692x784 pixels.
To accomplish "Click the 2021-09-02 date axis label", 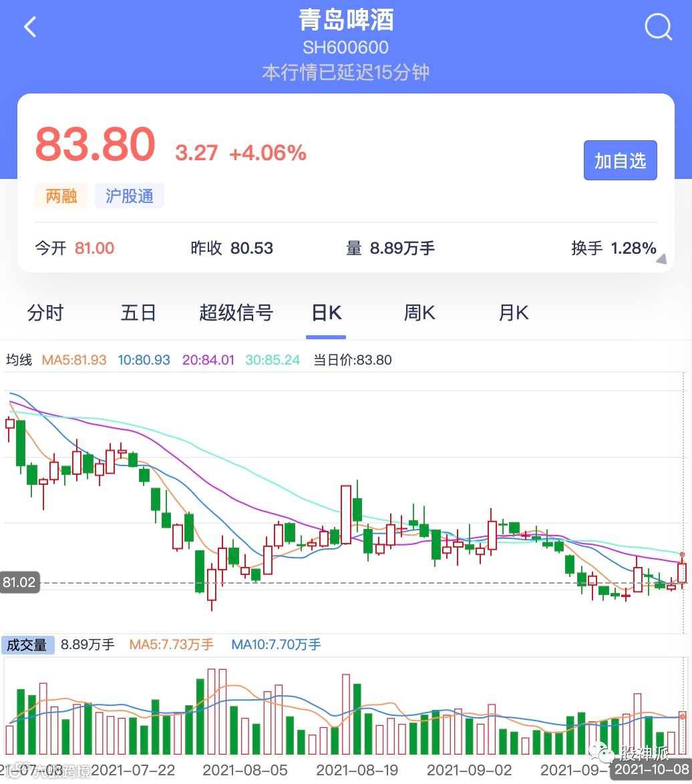I will click(469, 770).
